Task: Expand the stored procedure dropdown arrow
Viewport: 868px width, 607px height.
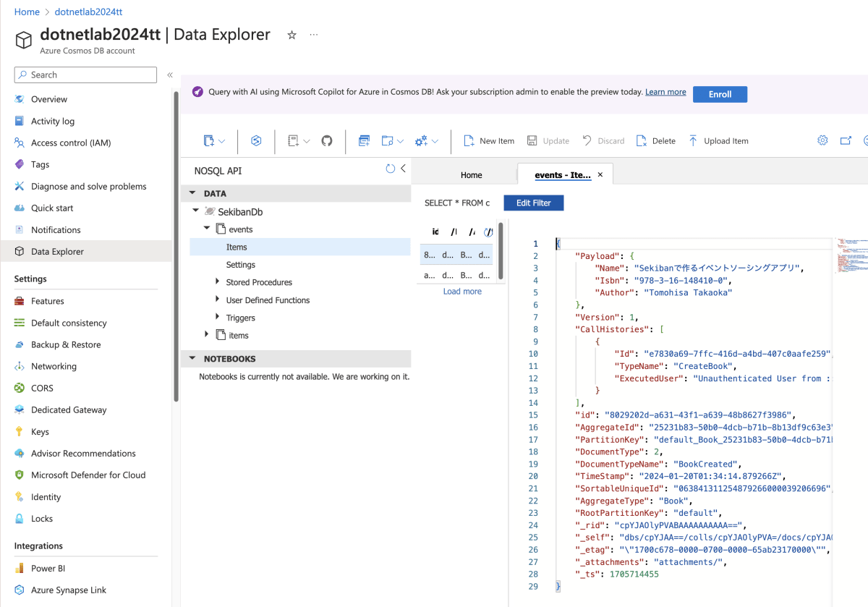Action: click(400, 141)
